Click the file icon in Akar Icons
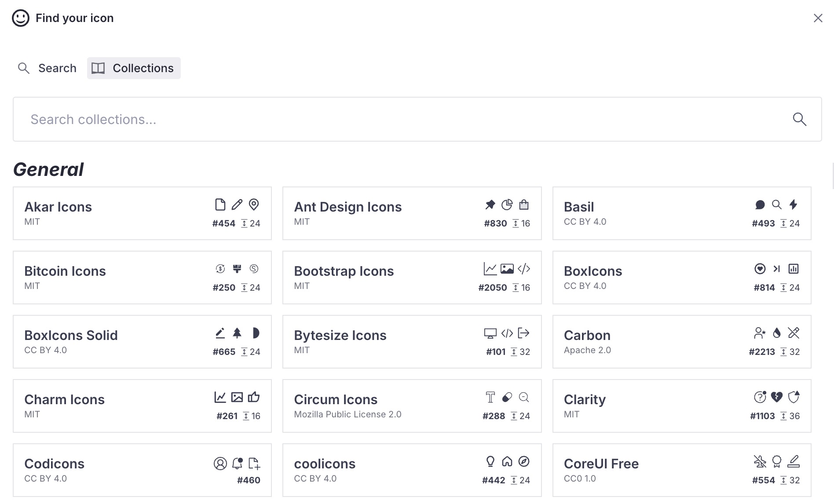 (220, 205)
